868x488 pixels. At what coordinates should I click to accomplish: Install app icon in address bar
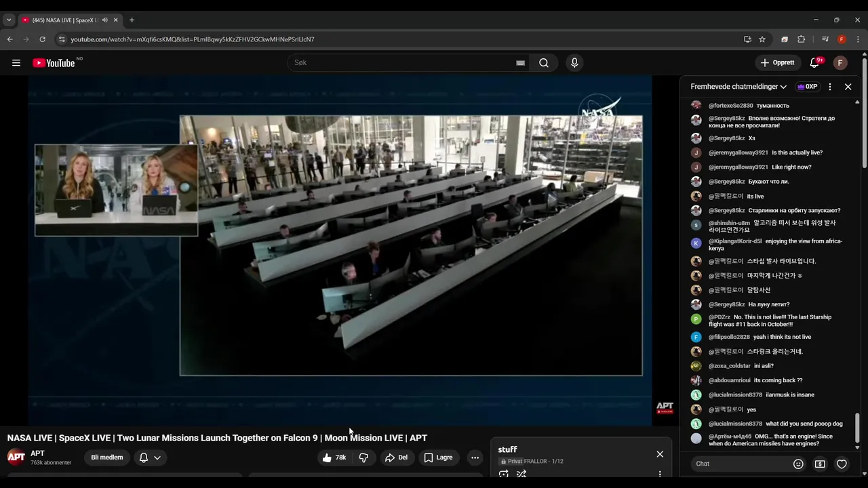pos(747,39)
